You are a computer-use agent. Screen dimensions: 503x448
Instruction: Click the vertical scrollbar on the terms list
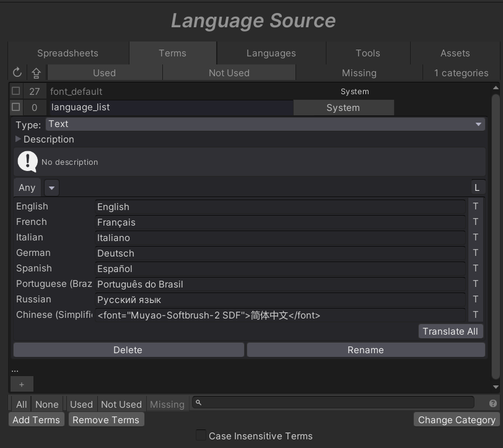tap(495, 235)
